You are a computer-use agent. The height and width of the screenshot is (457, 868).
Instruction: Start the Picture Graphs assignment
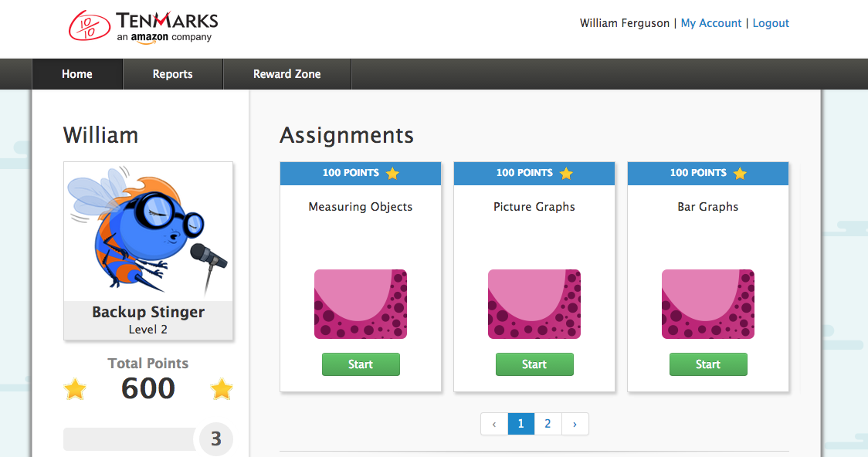(x=534, y=364)
